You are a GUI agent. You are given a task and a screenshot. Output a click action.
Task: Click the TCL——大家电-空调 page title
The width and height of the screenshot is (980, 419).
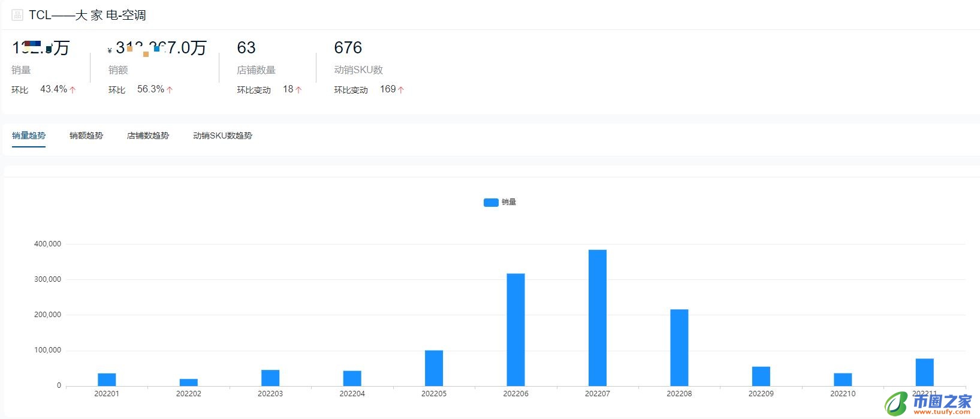tap(88, 16)
